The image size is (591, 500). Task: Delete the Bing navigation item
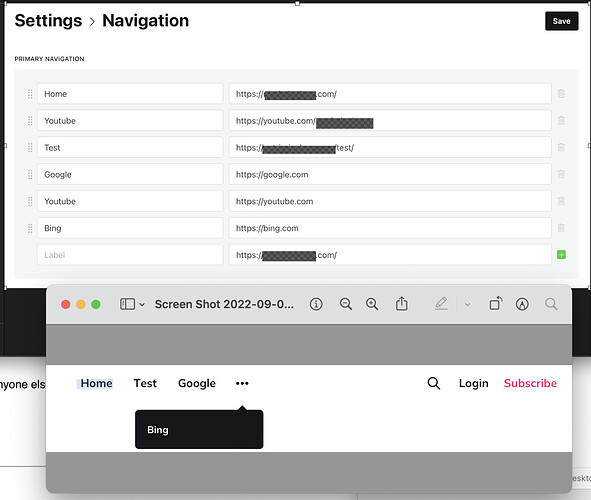tap(561, 228)
